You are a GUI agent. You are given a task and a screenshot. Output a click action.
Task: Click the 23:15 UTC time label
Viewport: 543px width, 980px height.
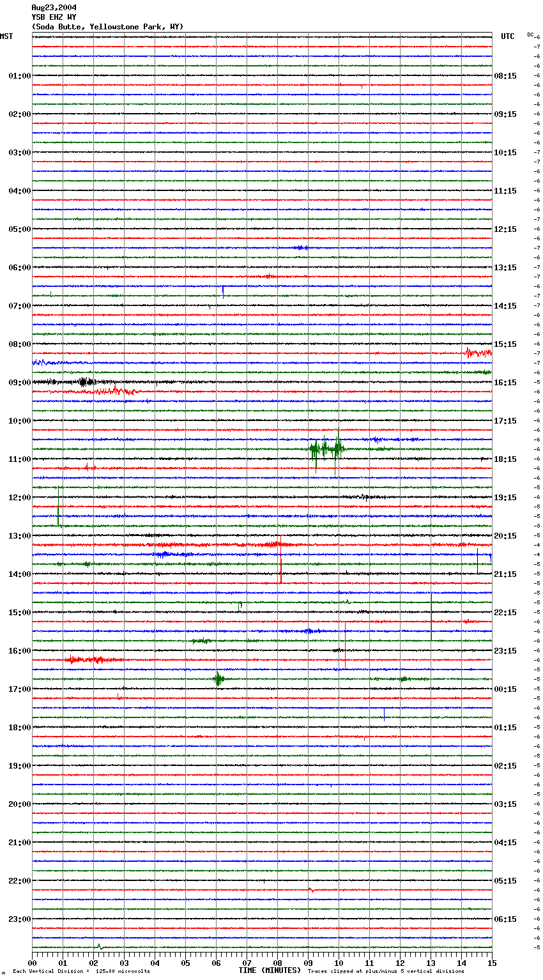505,651
